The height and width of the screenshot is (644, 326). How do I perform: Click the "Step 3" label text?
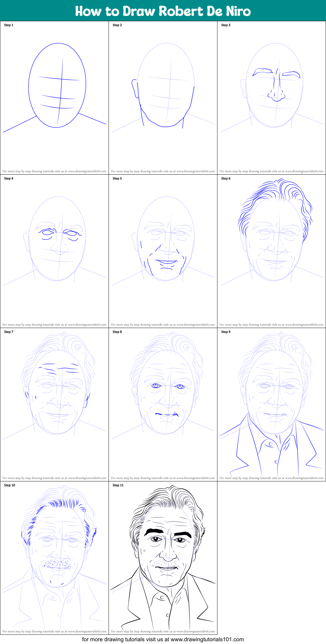coord(226,25)
